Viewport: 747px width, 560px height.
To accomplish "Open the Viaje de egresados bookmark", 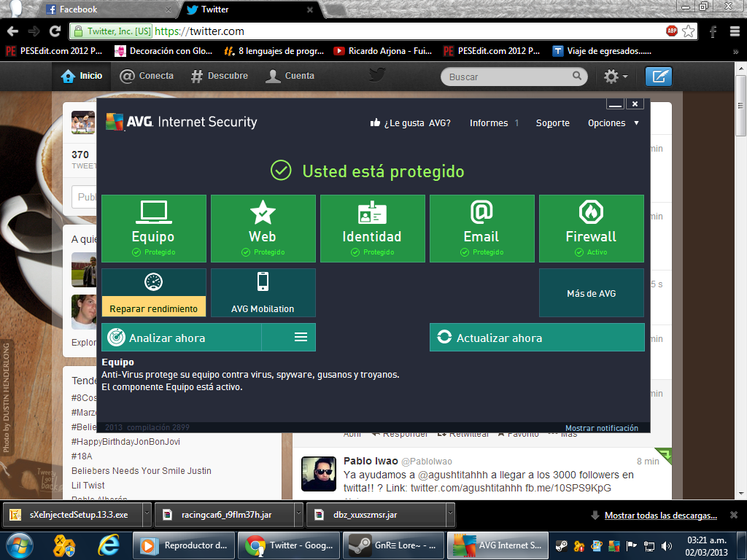I will click(602, 51).
